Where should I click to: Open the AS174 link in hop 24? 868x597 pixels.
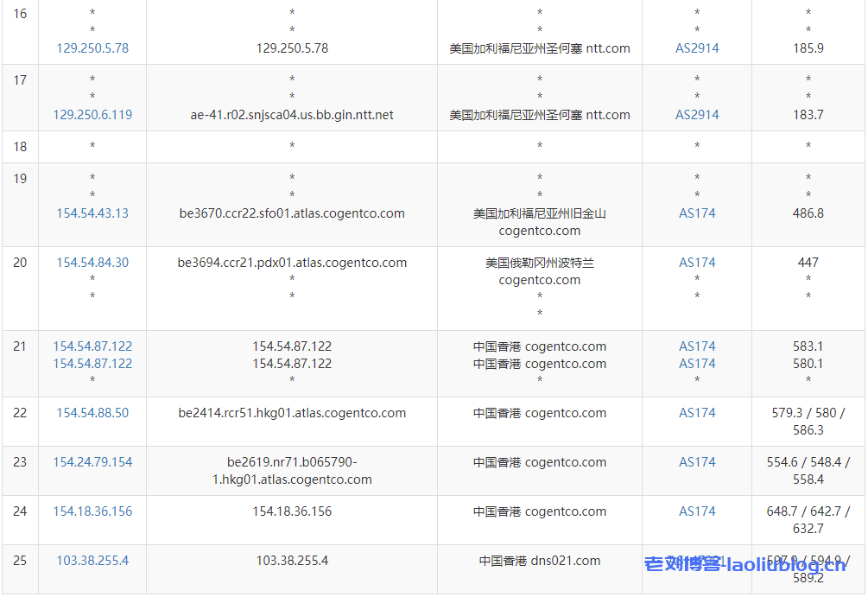pyautogui.click(x=697, y=511)
